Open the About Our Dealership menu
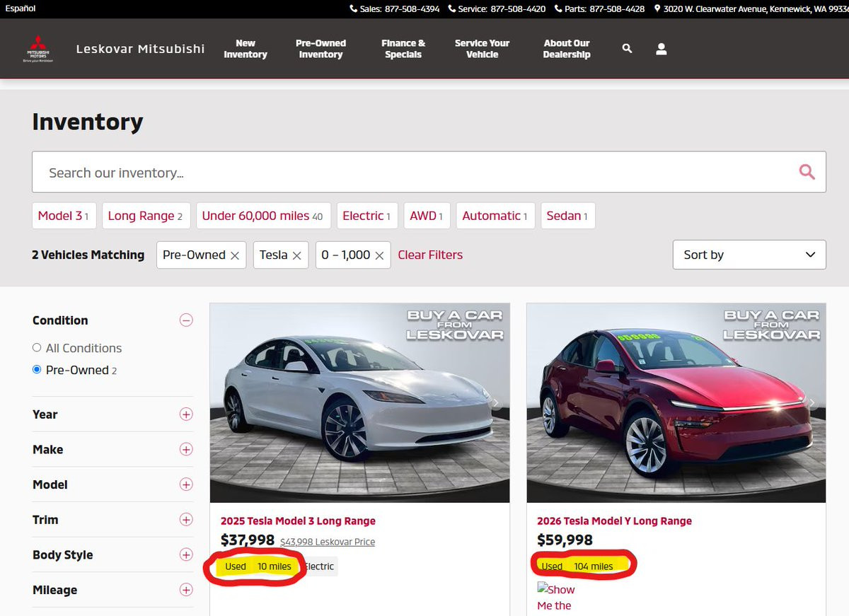 [567, 49]
